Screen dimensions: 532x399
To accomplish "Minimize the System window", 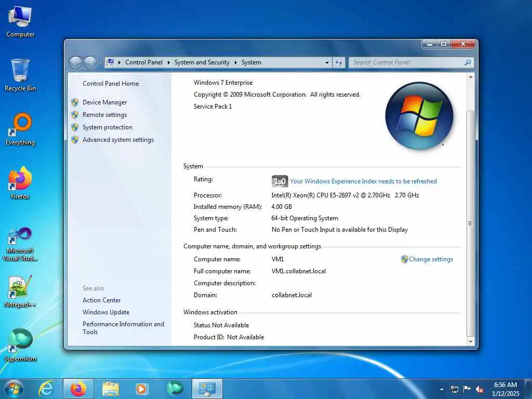I will pyautogui.click(x=430, y=44).
